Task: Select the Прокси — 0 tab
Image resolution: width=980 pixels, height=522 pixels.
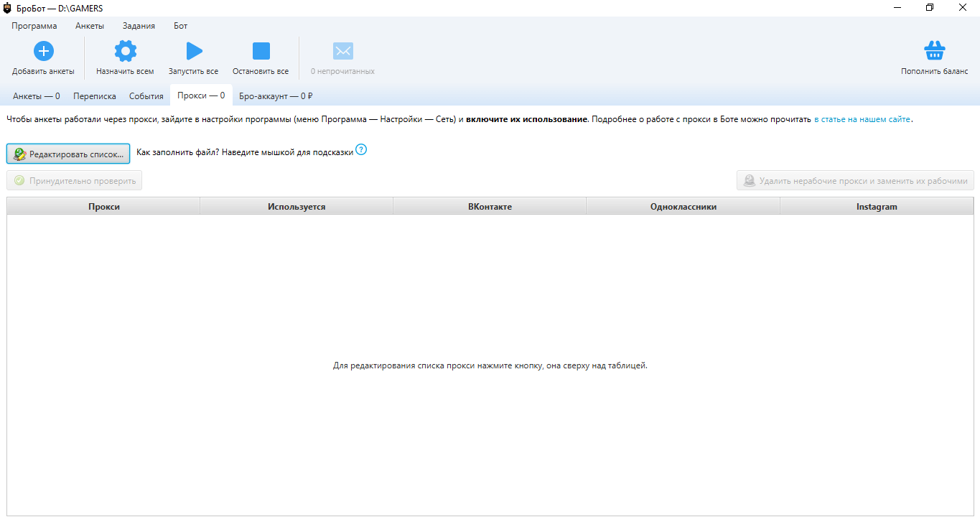Action: pos(201,95)
